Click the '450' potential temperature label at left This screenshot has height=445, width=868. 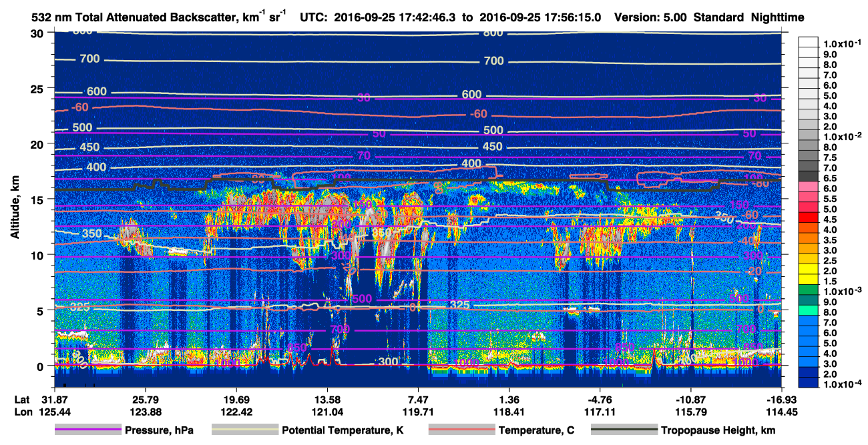[89, 147]
